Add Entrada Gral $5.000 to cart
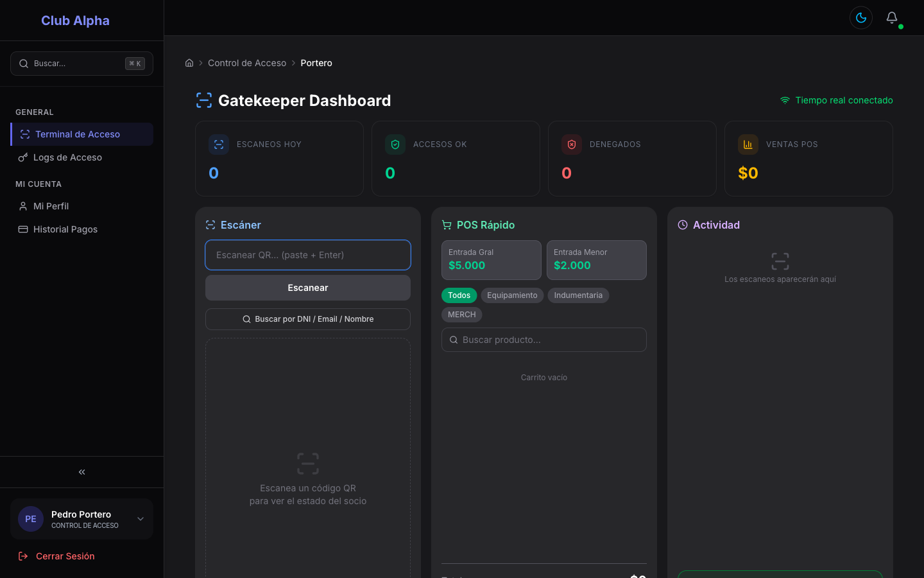Image resolution: width=924 pixels, height=578 pixels. 492,260
